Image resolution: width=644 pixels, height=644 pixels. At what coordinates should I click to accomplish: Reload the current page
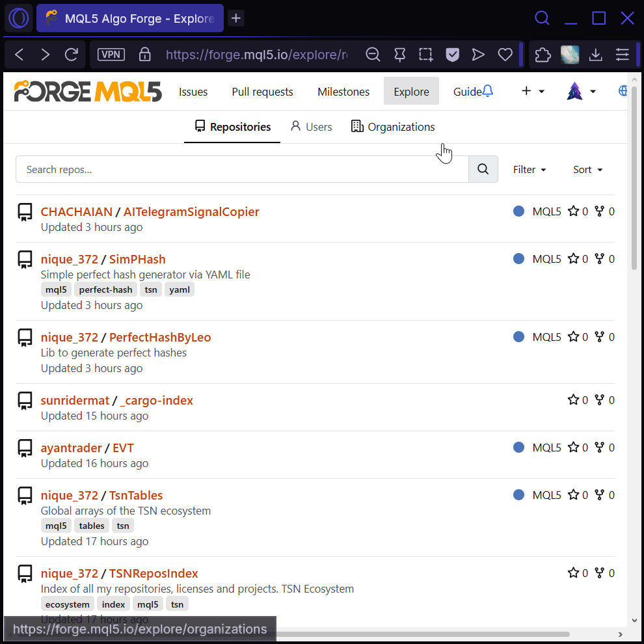tap(72, 54)
